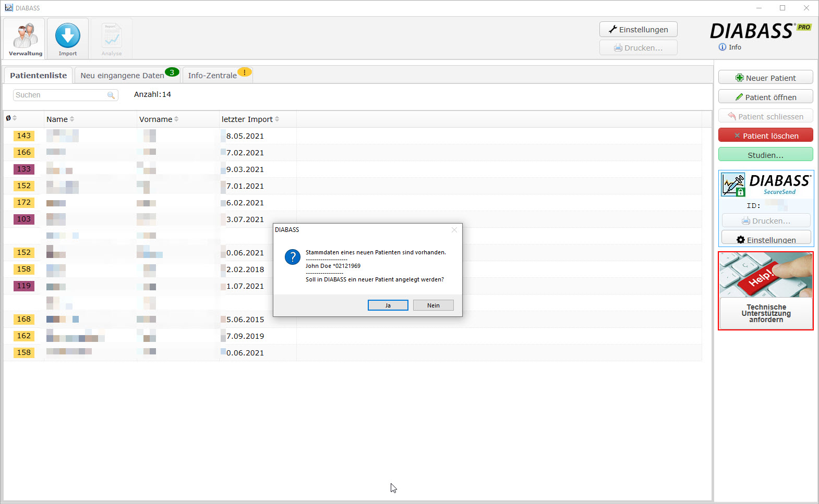Select the patient row with value 168
This screenshot has width=819, height=504.
pyautogui.click(x=353, y=319)
